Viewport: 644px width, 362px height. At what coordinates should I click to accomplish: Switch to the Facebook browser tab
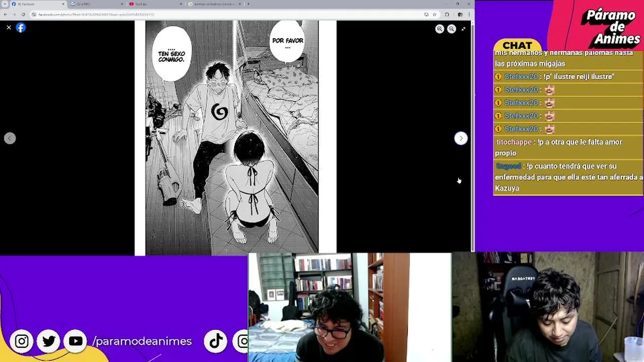point(38,4)
